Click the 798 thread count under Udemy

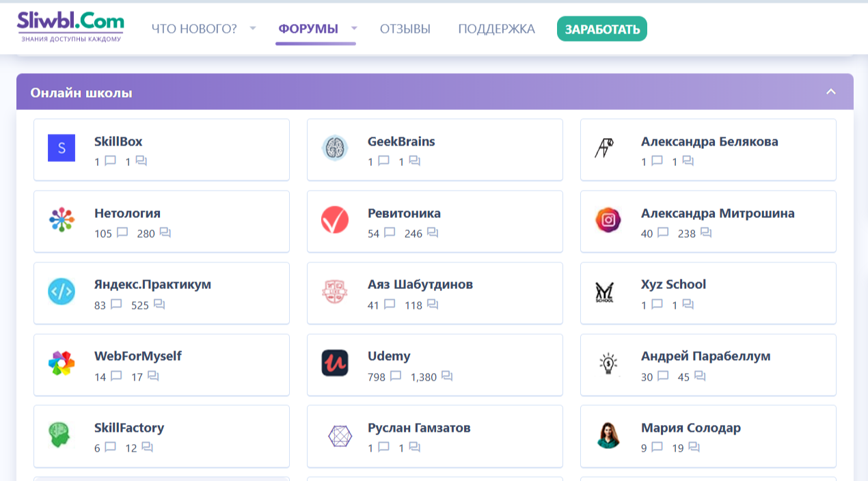pyautogui.click(x=377, y=377)
